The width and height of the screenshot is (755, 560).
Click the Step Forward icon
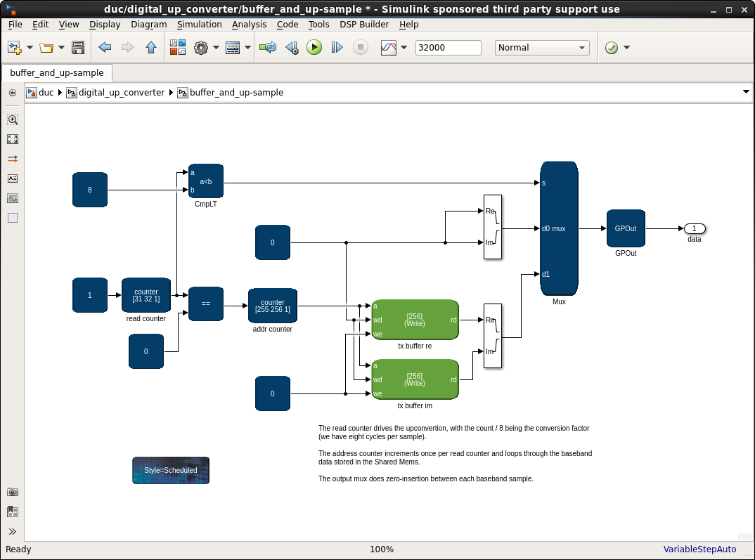[x=337, y=48]
